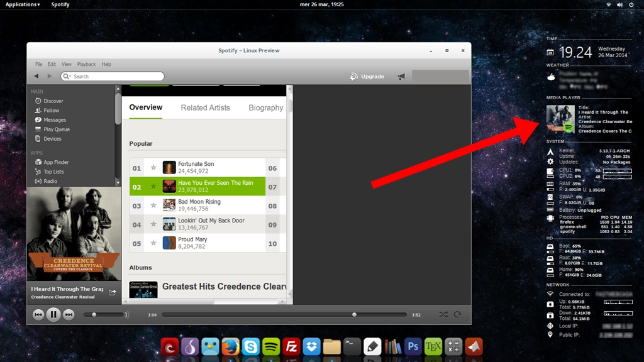Open the Help menu
The width and height of the screenshot is (644, 362).
(x=106, y=64)
